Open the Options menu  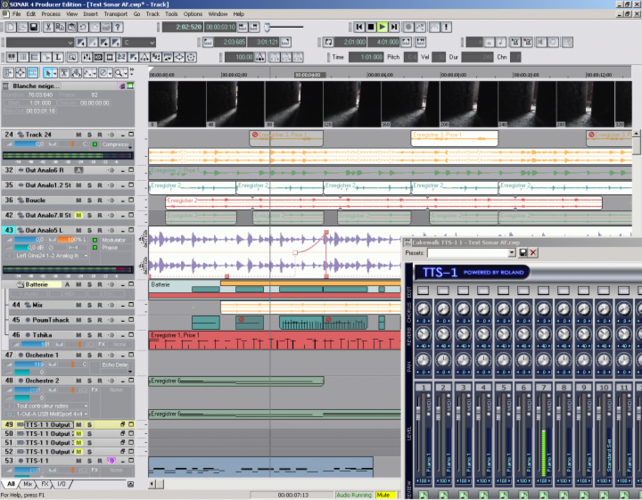(x=193, y=14)
